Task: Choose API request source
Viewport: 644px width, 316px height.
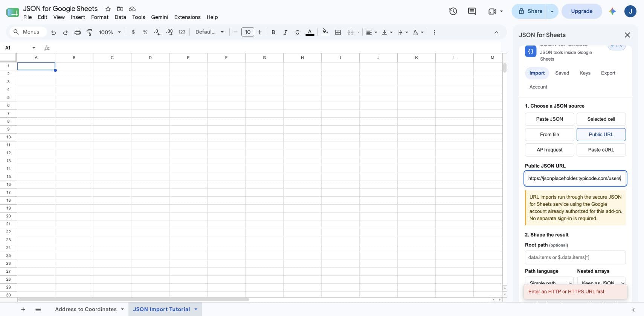Action: [x=549, y=150]
